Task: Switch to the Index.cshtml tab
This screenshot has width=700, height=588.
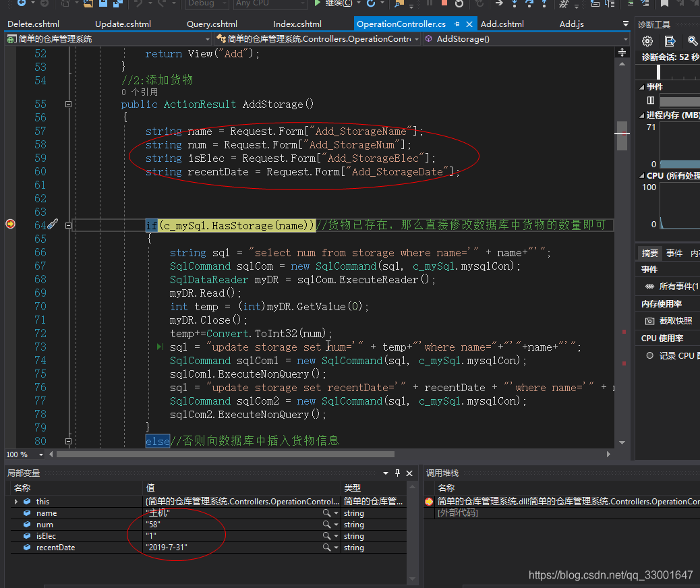Action: [x=297, y=24]
